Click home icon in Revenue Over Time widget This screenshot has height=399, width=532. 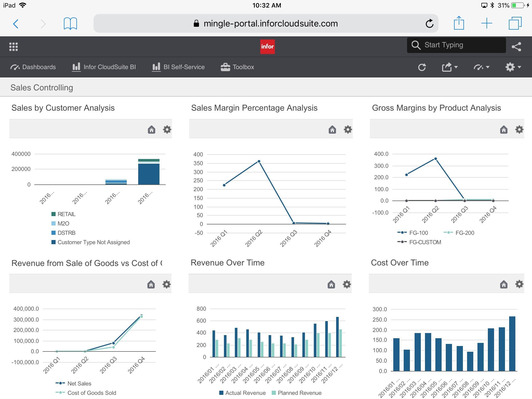click(x=331, y=284)
